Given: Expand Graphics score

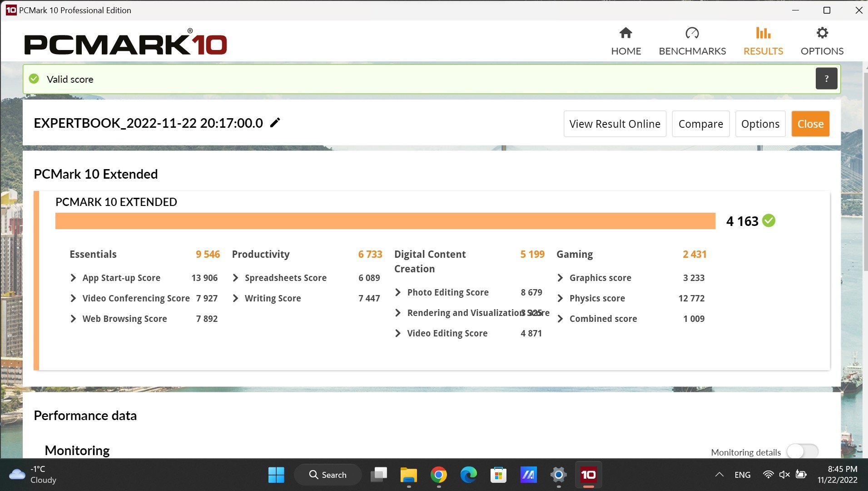Looking at the screenshot, I should tap(560, 278).
